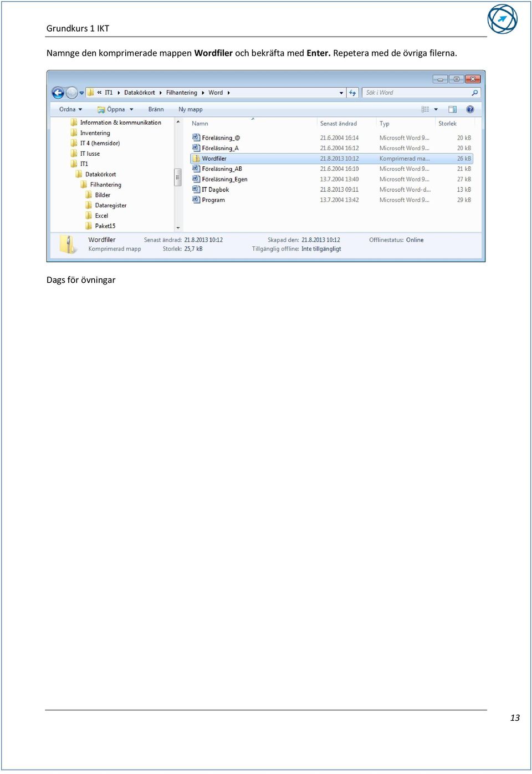Click the Program Word file icon

point(196,200)
